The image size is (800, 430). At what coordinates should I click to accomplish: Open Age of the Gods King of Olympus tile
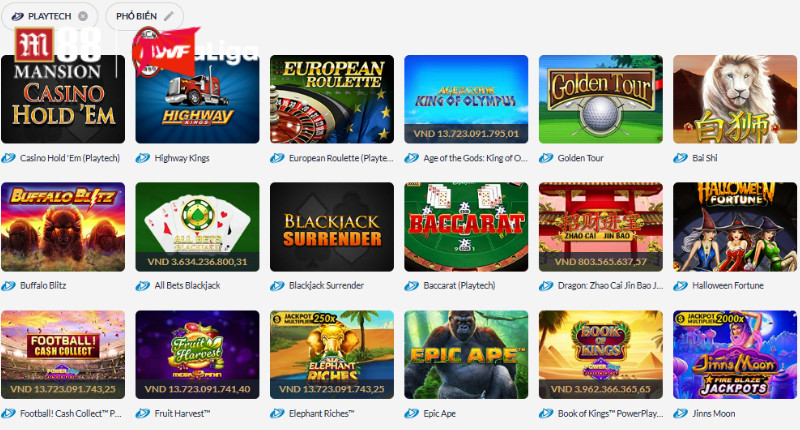point(466,99)
